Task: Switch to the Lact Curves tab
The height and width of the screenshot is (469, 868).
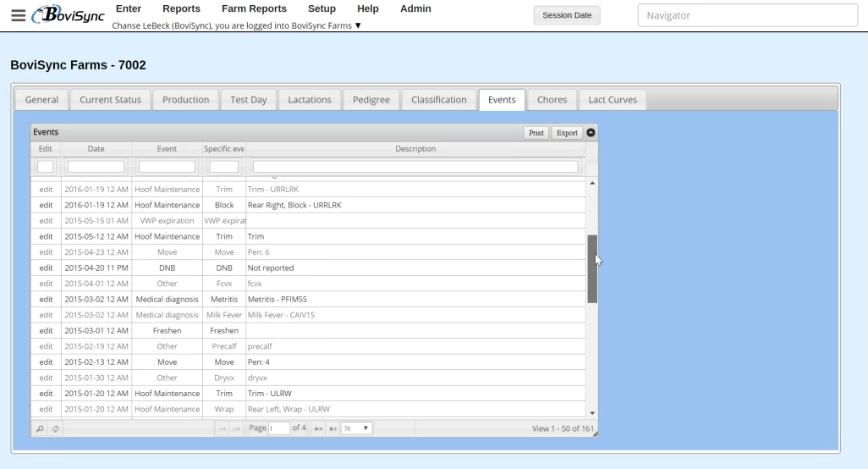Action: 613,100
